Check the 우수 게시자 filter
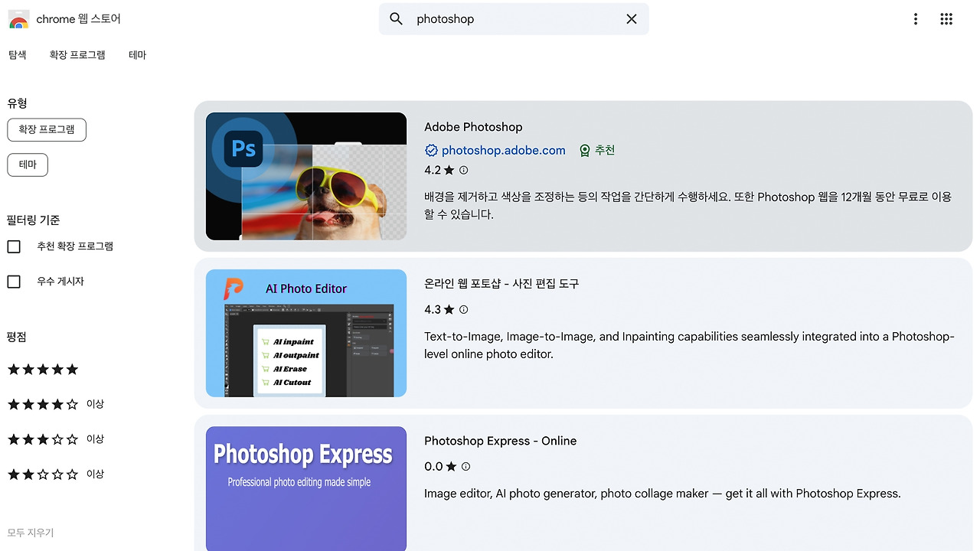This screenshot has height=551, width=980. pyautogui.click(x=13, y=281)
